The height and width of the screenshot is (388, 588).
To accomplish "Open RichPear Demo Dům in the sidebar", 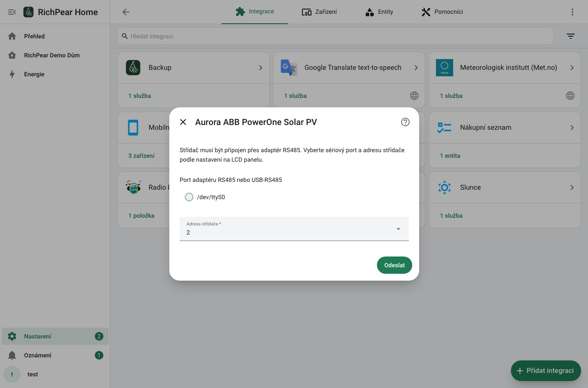I will coord(55,55).
